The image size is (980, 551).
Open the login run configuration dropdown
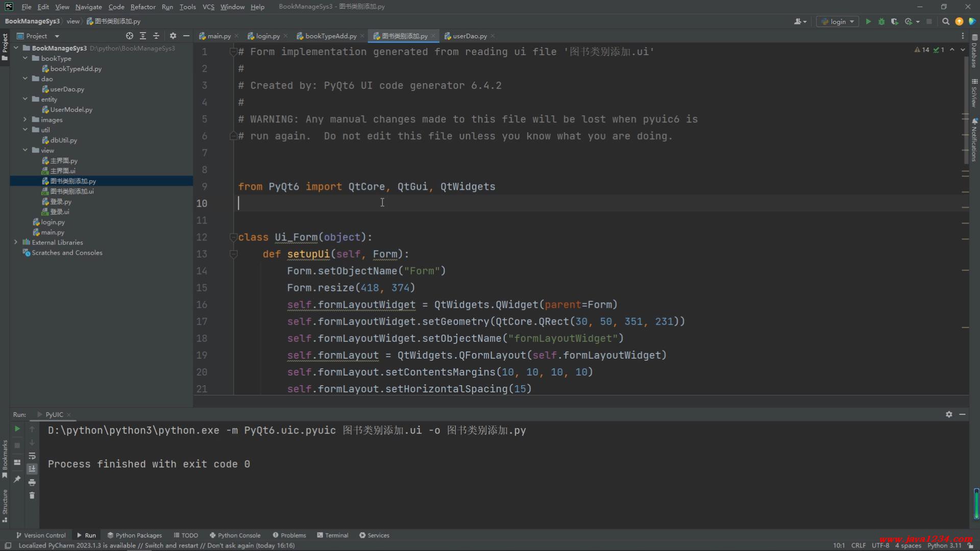(837, 21)
